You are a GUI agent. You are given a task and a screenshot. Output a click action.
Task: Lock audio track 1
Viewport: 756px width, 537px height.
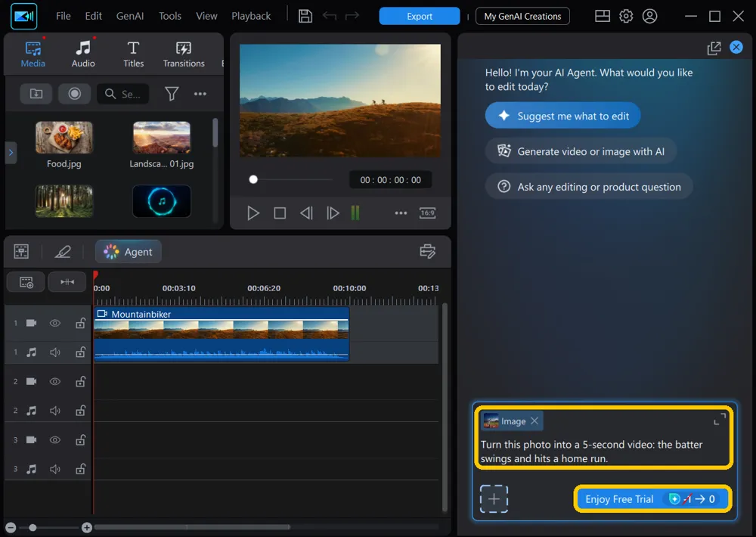[x=81, y=352]
